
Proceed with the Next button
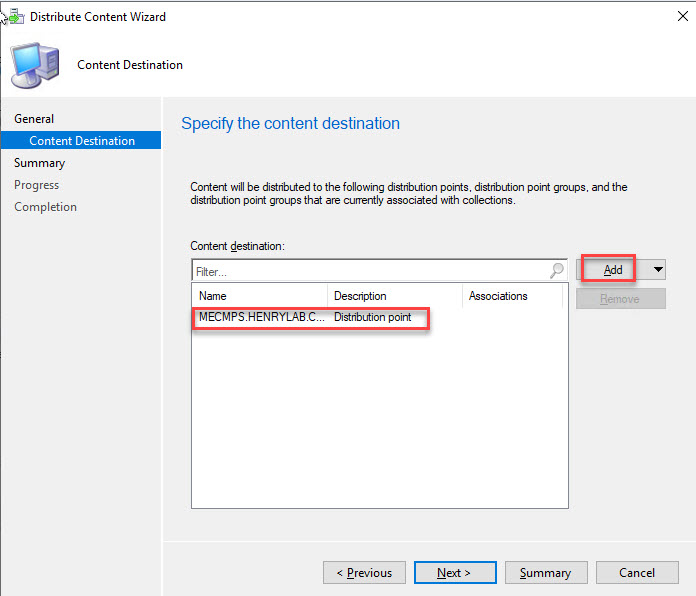(454, 573)
